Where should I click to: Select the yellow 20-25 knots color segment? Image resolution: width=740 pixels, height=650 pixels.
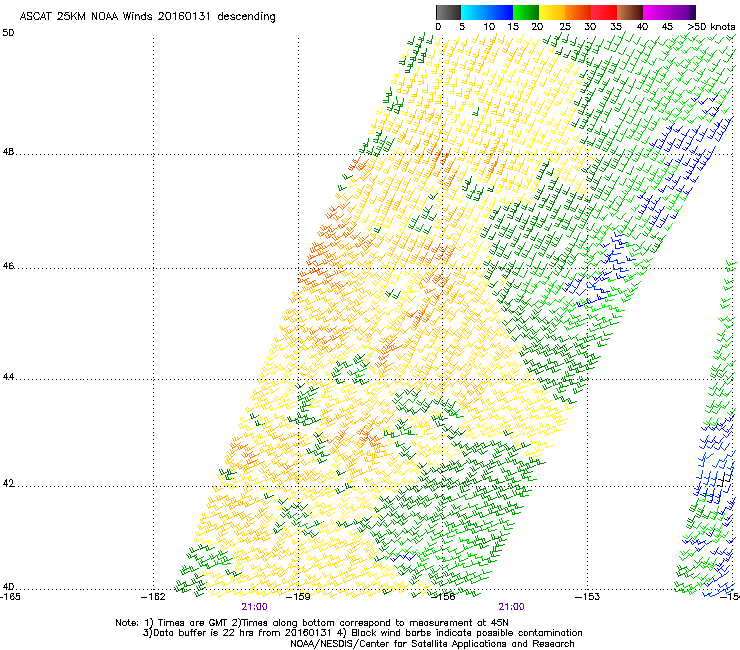[x=552, y=12]
